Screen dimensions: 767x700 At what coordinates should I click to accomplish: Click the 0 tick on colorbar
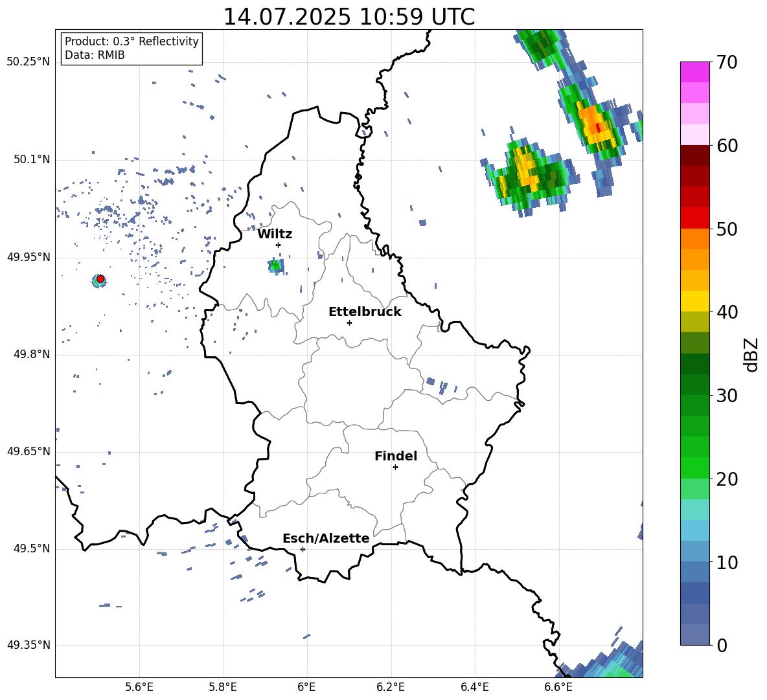[722, 645]
